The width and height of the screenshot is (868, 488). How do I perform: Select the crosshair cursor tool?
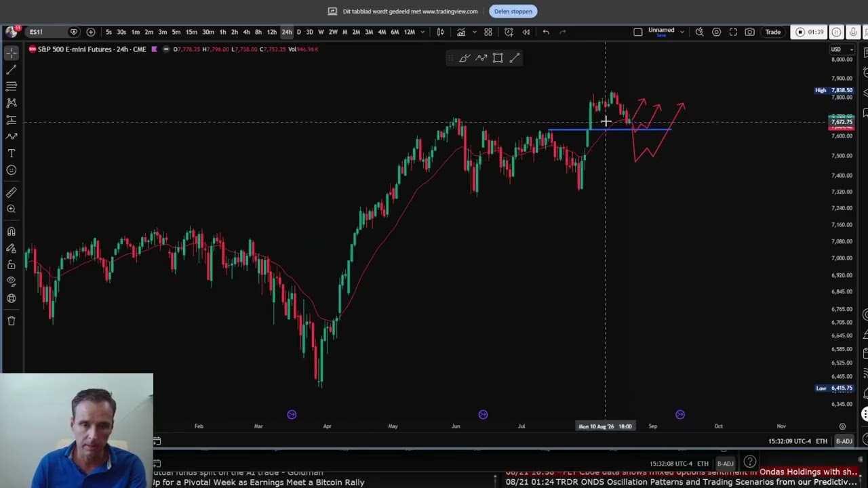[12, 53]
